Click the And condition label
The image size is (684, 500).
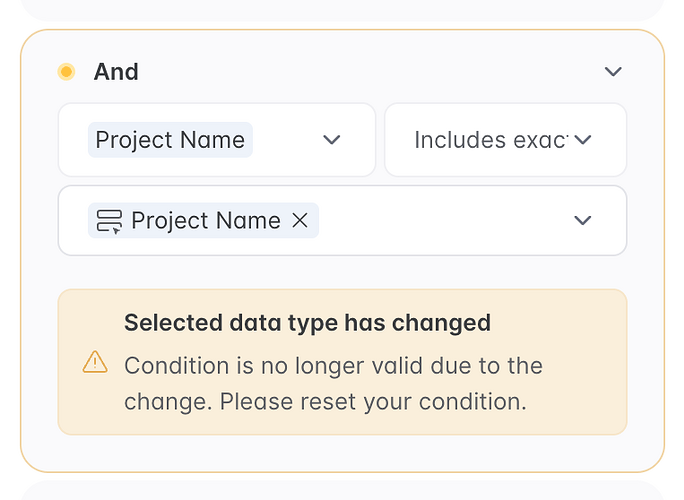tap(116, 72)
